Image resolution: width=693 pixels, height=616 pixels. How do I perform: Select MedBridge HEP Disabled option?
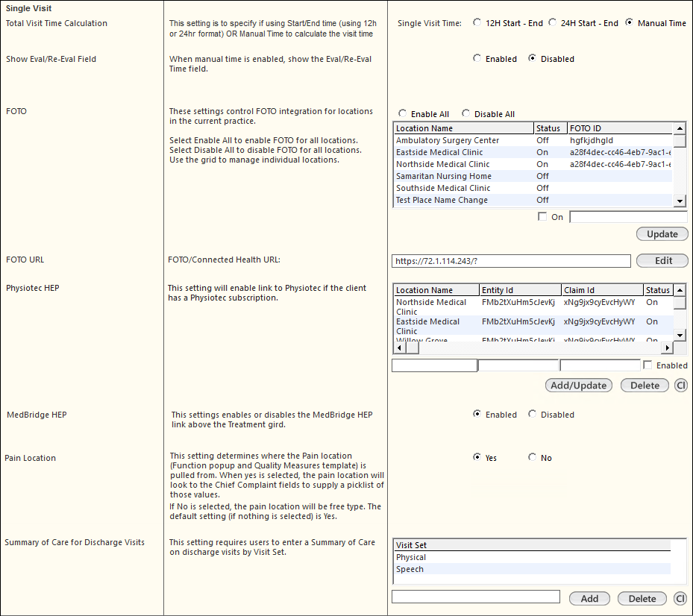[x=532, y=414]
